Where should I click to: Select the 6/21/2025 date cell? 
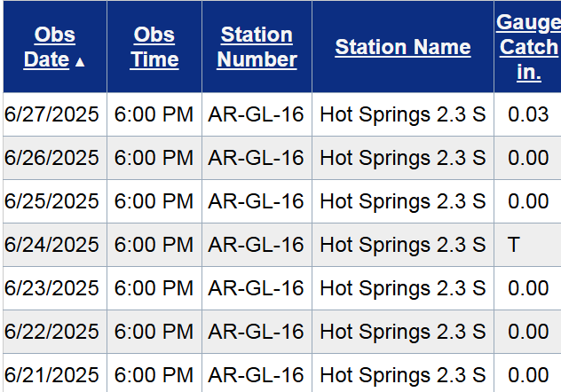coord(52,375)
